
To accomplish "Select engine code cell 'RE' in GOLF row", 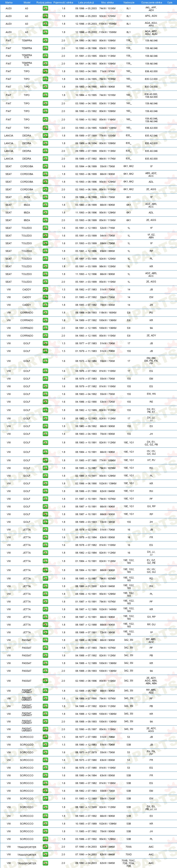I will click(x=151, y=402).
